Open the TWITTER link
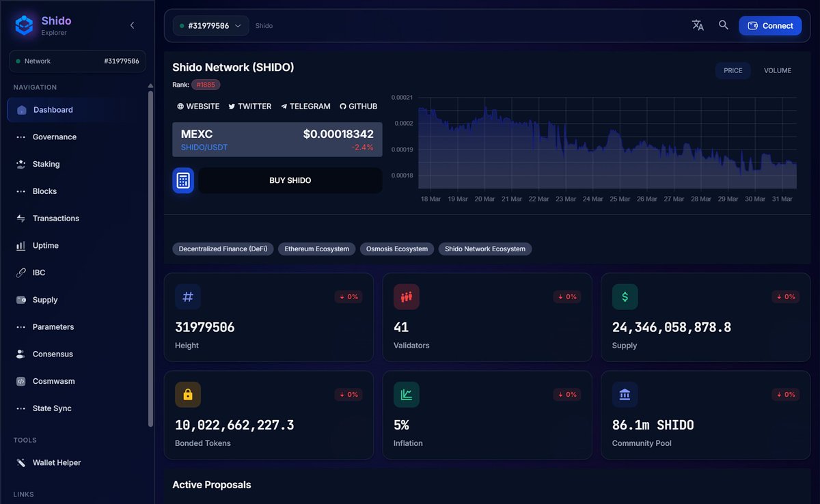This screenshot has width=820, height=504. [x=249, y=107]
